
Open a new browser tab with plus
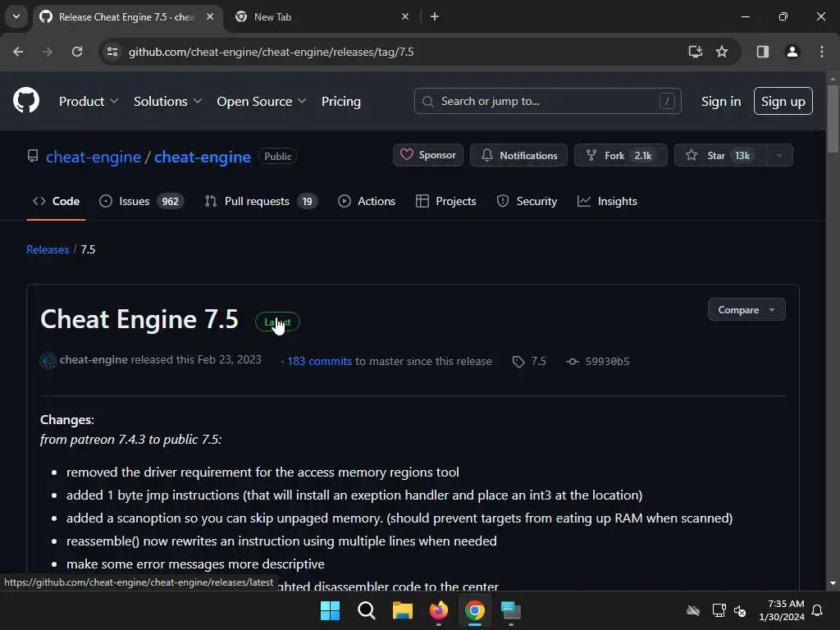click(x=435, y=16)
